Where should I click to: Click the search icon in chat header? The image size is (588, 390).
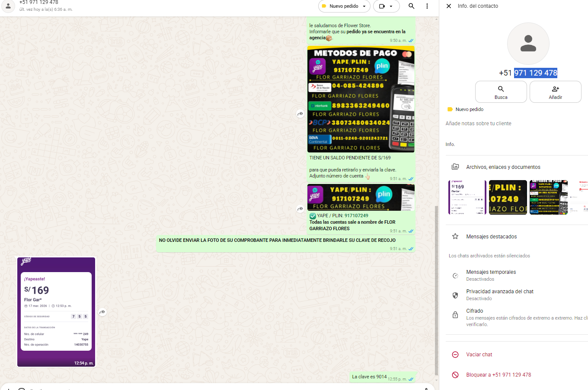coord(411,6)
